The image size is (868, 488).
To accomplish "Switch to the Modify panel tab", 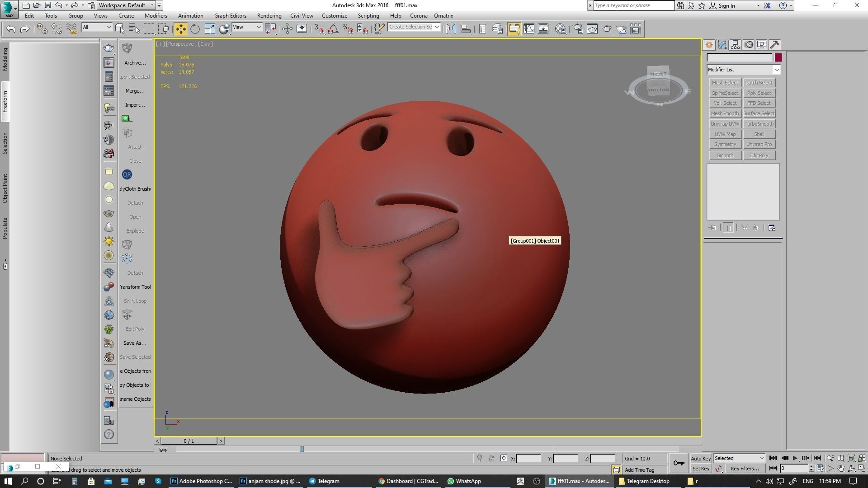I will [722, 45].
